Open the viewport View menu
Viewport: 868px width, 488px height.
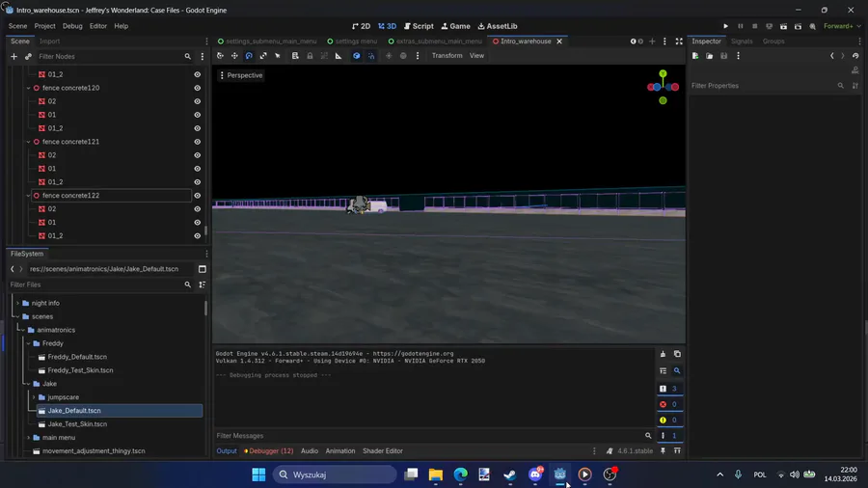476,56
